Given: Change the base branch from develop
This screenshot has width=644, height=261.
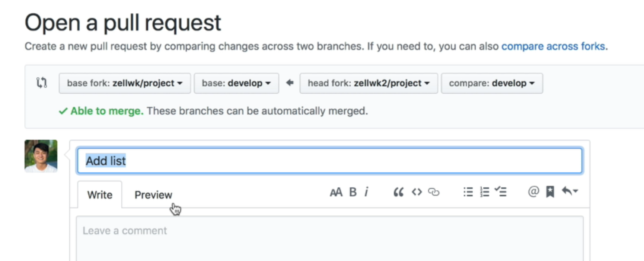Looking at the screenshot, I should point(236,83).
